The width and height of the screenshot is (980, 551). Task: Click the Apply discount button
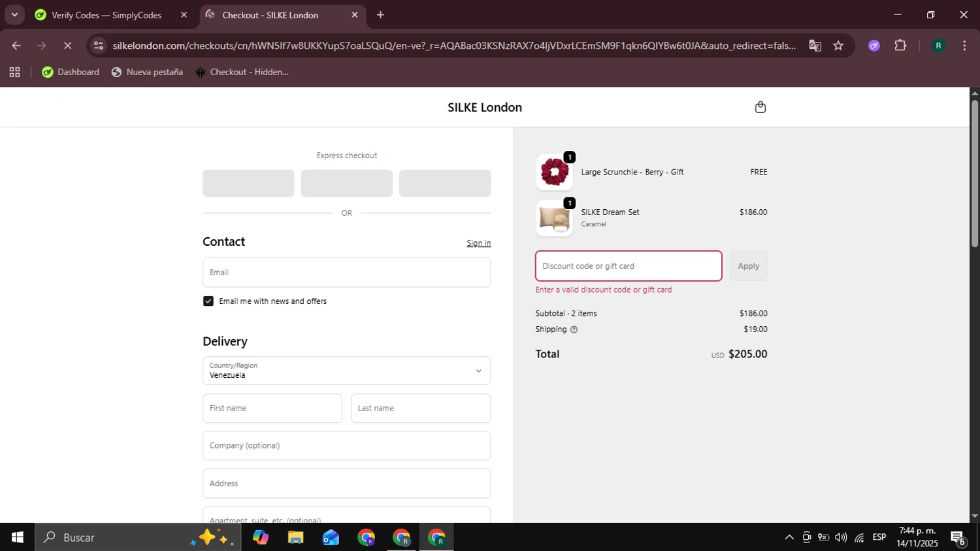tap(748, 266)
